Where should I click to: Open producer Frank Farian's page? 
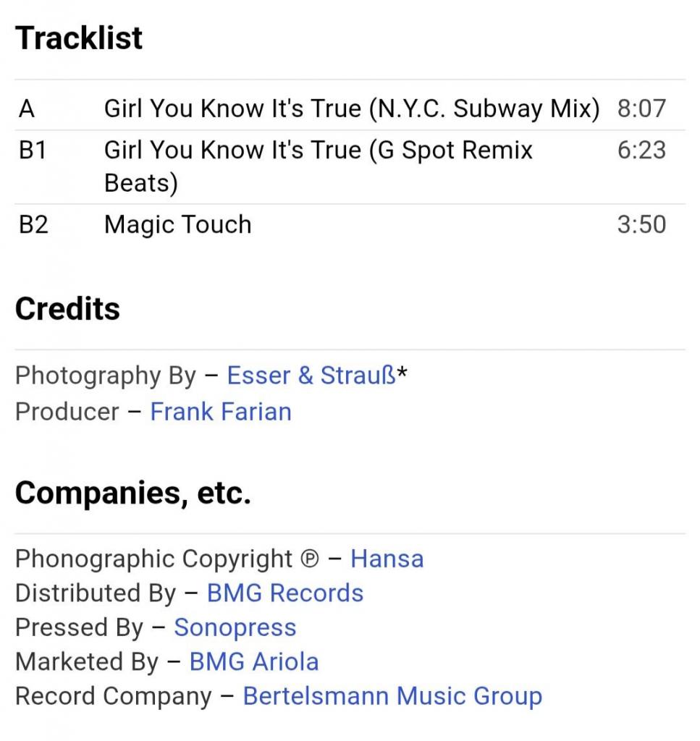coord(221,412)
